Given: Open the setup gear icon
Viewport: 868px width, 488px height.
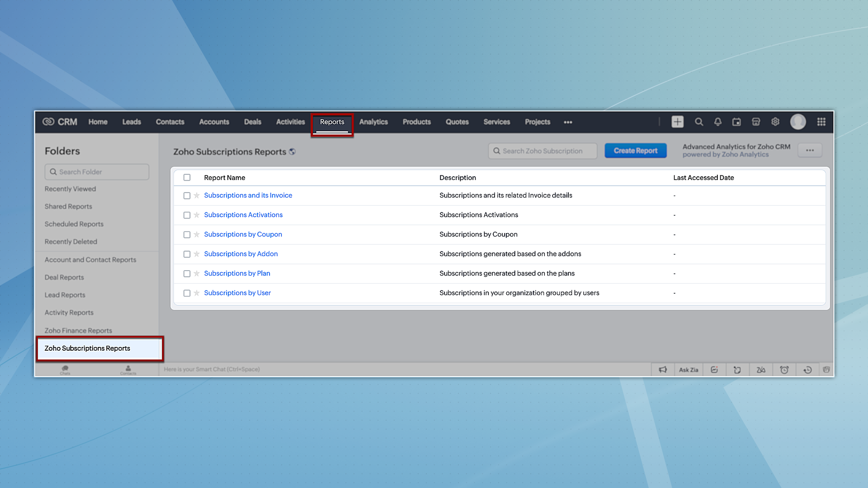Looking at the screenshot, I should pos(775,122).
